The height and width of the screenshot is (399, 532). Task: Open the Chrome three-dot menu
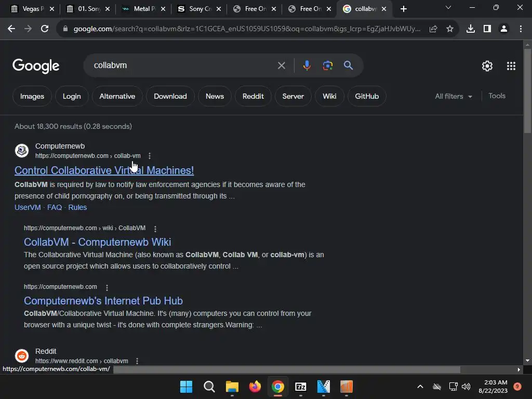pyautogui.click(x=521, y=29)
